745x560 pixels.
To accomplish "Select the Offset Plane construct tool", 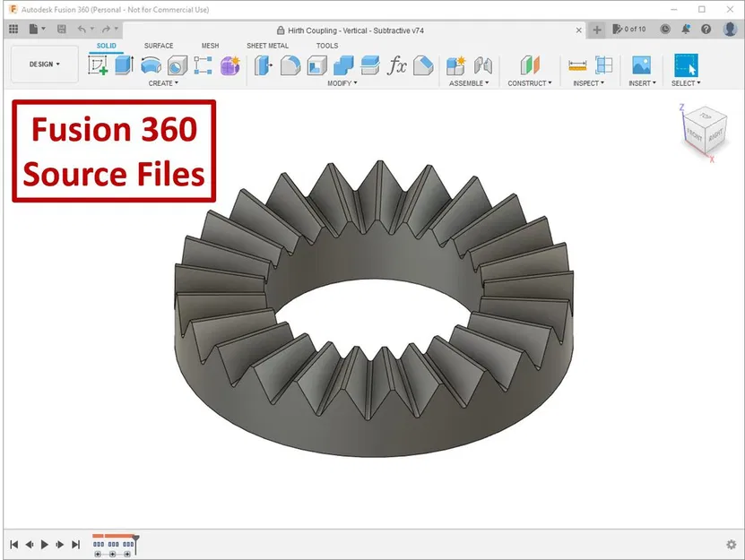I will [x=530, y=65].
